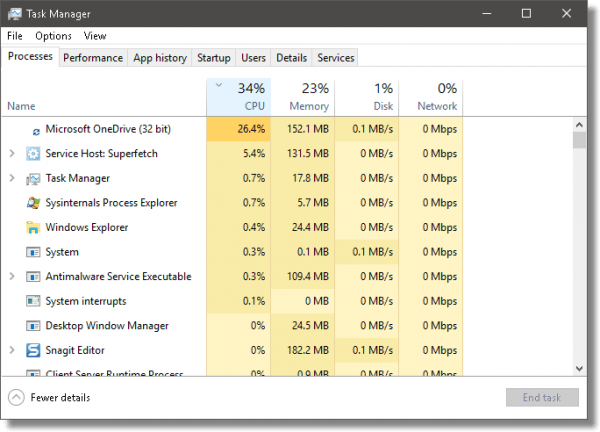Viewport: 600px width, 432px height.
Task: Select the Processes tab
Action: [30, 56]
